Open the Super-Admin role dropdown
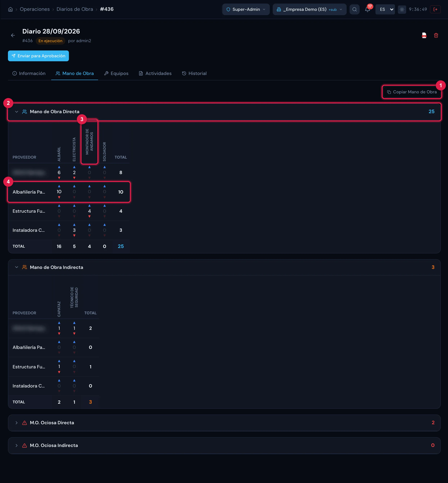The height and width of the screenshot is (483, 448). [x=246, y=9]
